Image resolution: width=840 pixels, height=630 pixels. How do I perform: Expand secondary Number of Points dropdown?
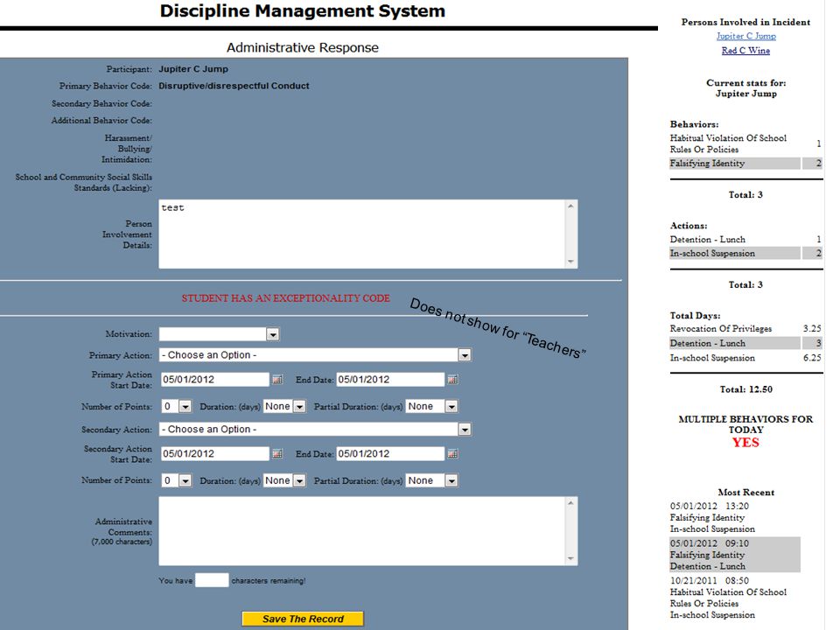pyautogui.click(x=185, y=481)
